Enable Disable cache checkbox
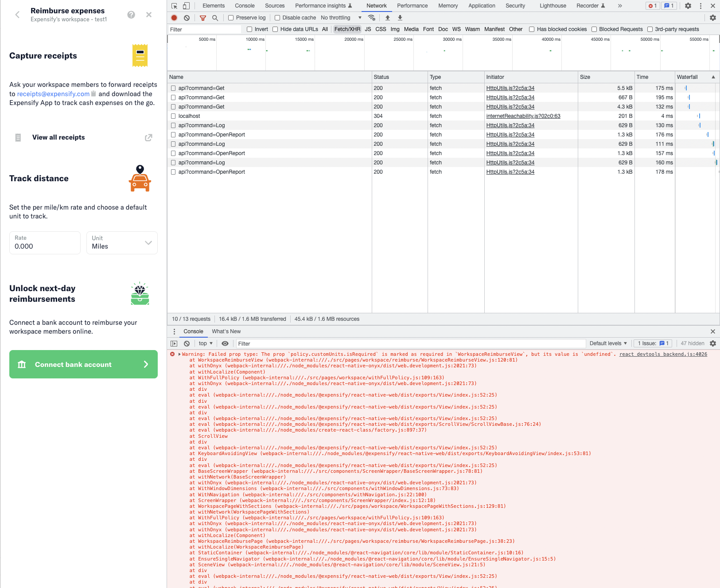Image resolution: width=720 pixels, height=588 pixels. (277, 18)
